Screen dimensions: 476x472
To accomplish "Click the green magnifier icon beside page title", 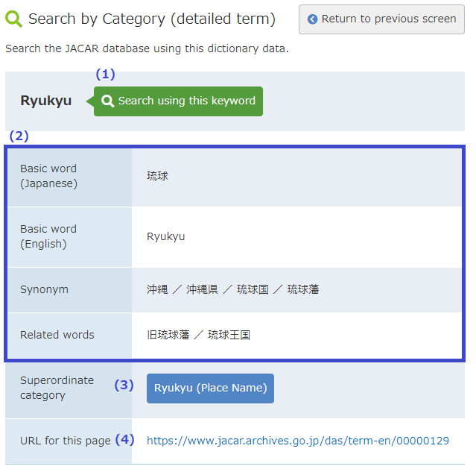I will (x=13, y=19).
